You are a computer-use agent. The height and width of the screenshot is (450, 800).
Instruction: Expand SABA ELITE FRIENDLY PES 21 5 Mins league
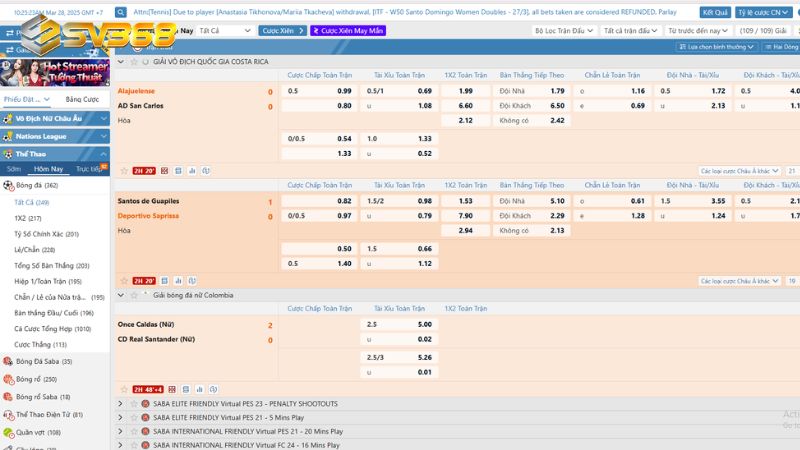[122, 418]
